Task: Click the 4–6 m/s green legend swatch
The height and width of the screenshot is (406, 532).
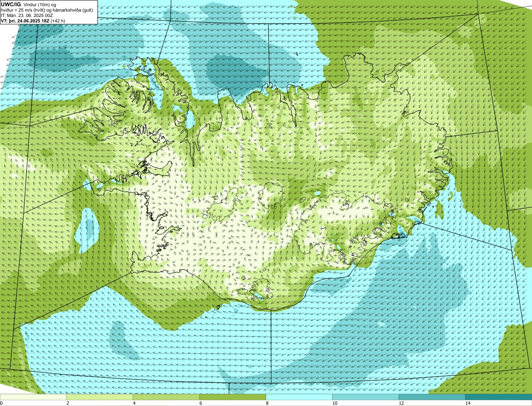Action: point(166,397)
